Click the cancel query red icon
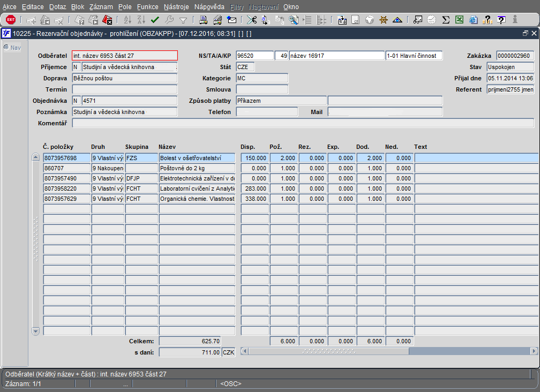540x392 pixels. click(x=107, y=20)
